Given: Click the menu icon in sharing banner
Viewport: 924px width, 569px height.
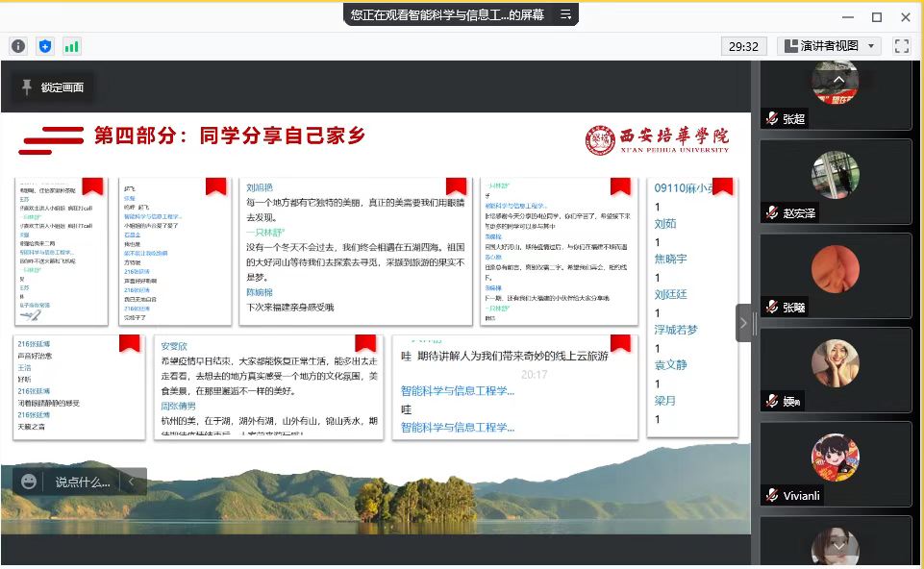Looking at the screenshot, I should [x=565, y=14].
